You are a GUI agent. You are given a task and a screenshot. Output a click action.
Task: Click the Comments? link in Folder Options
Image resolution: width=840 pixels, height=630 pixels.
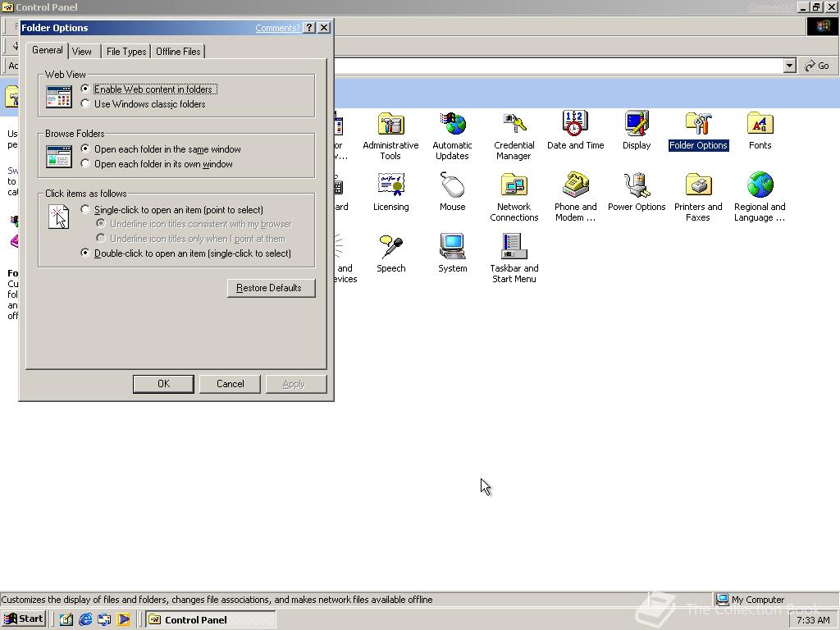pos(277,28)
